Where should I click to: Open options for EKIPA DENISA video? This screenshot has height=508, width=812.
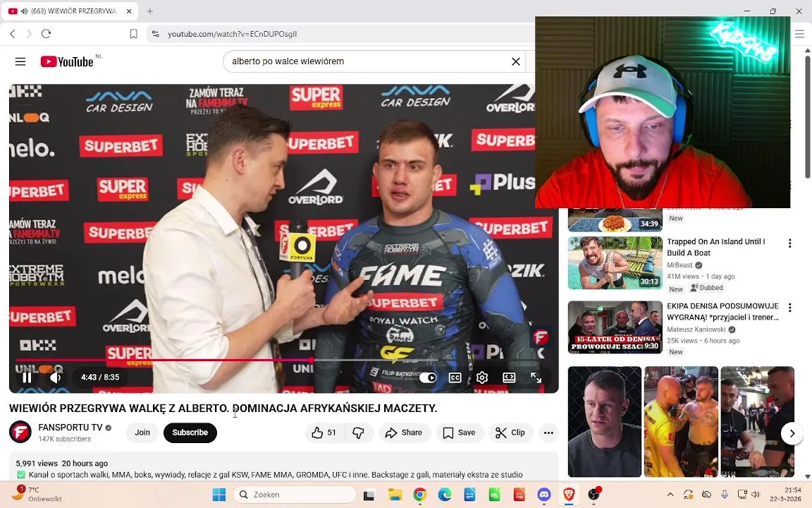click(x=789, y=308)
